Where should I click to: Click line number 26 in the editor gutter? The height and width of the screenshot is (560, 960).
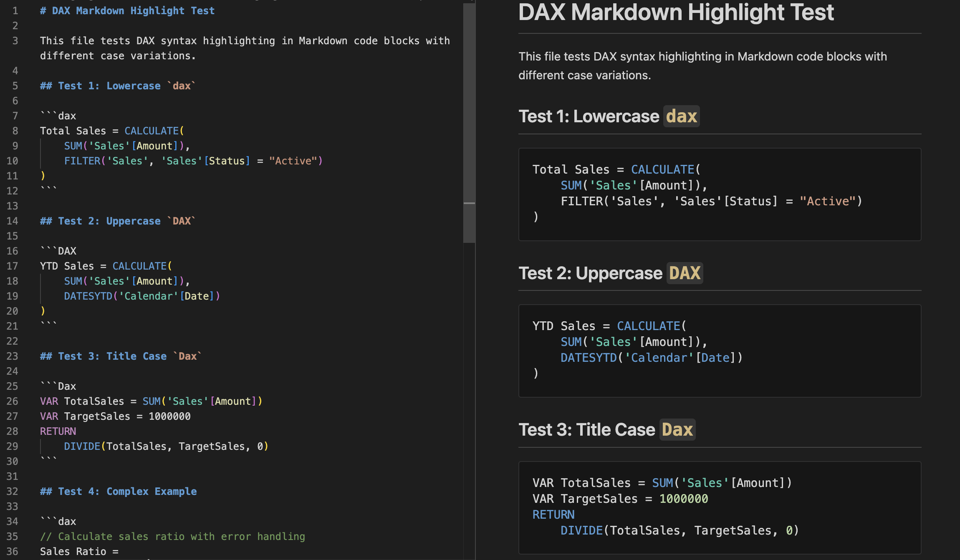point(13,401)
